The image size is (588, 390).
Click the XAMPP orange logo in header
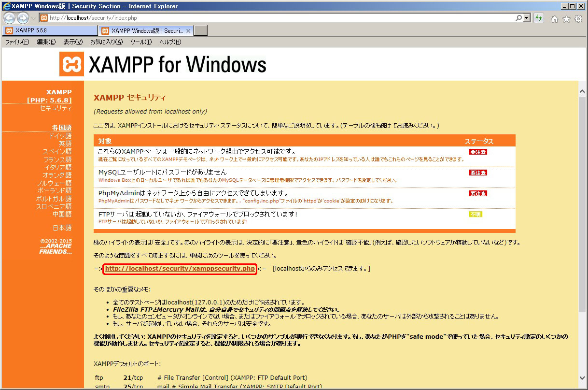[x=71, y=64]
